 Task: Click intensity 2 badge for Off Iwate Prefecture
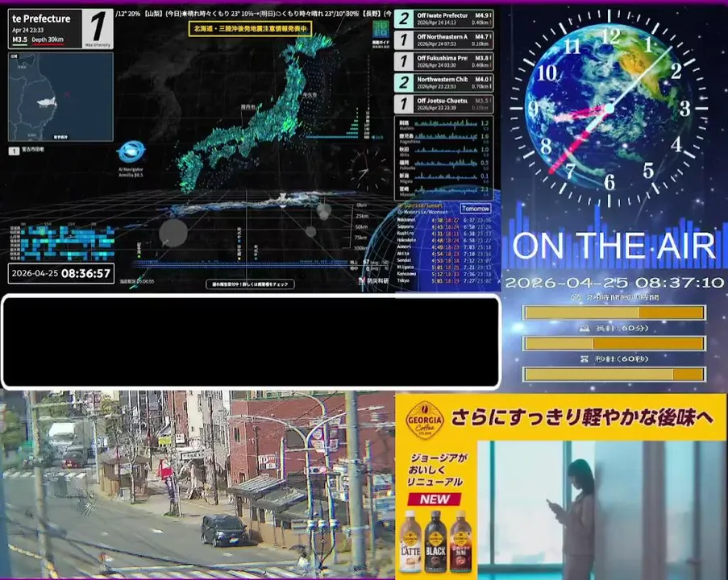404,19
